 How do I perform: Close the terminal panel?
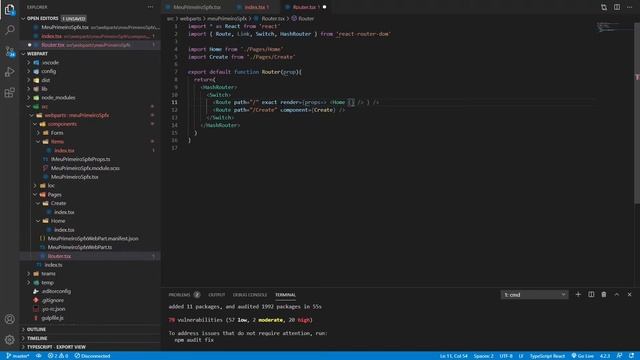coord(629,294)
